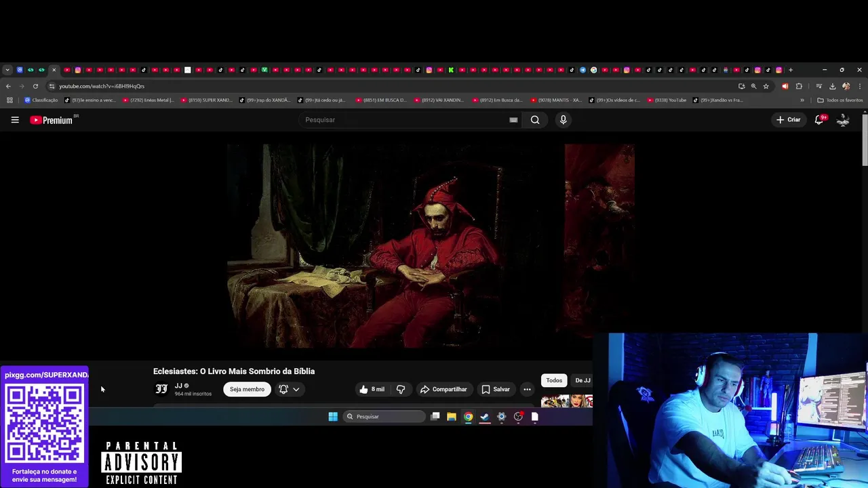Open Chrome zoom magnifier in address bar
Screen dimensions: 868x488
753,86
